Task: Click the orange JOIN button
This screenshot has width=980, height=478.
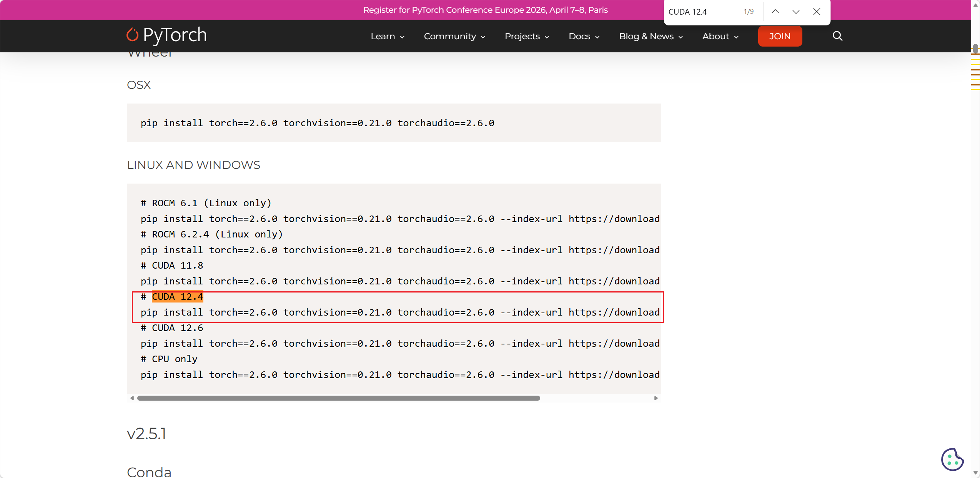Action: click(780, 37)
